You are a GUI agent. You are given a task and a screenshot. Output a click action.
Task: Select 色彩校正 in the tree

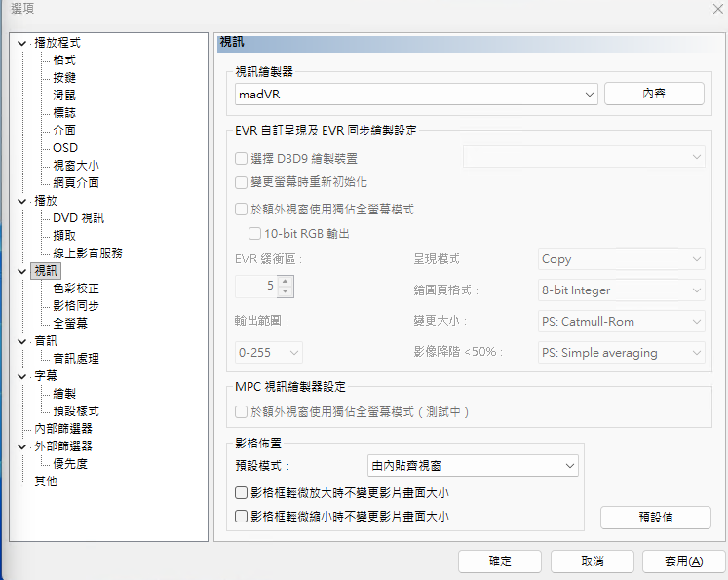(76, 289)
